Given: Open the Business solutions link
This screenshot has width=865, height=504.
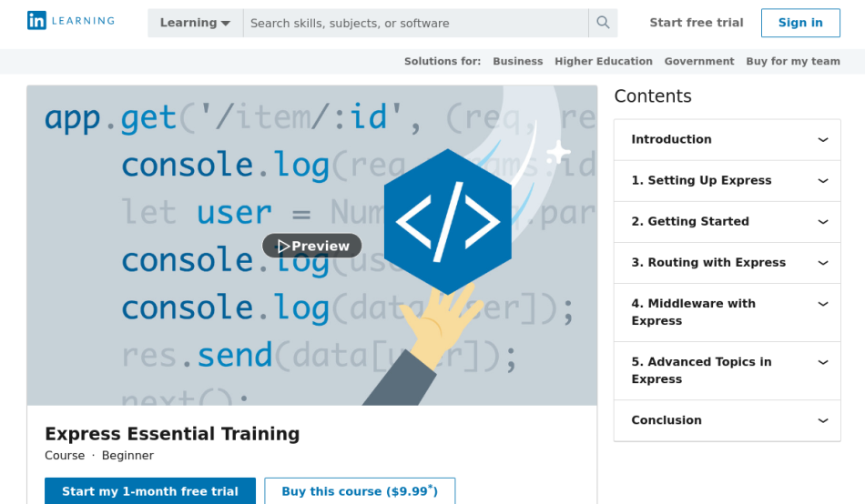Looking at the screenshot, I should pyautogui.click(x=517, y=61).
